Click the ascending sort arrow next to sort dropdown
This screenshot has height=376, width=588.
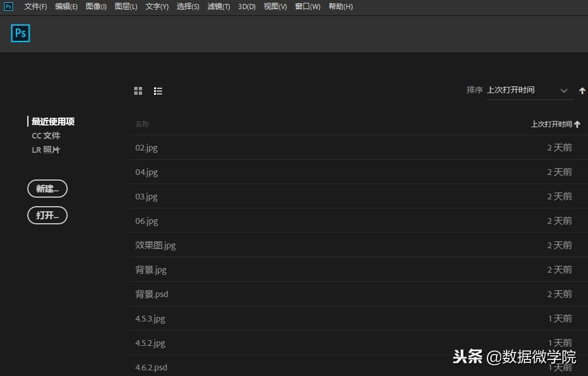coord(582,90)
